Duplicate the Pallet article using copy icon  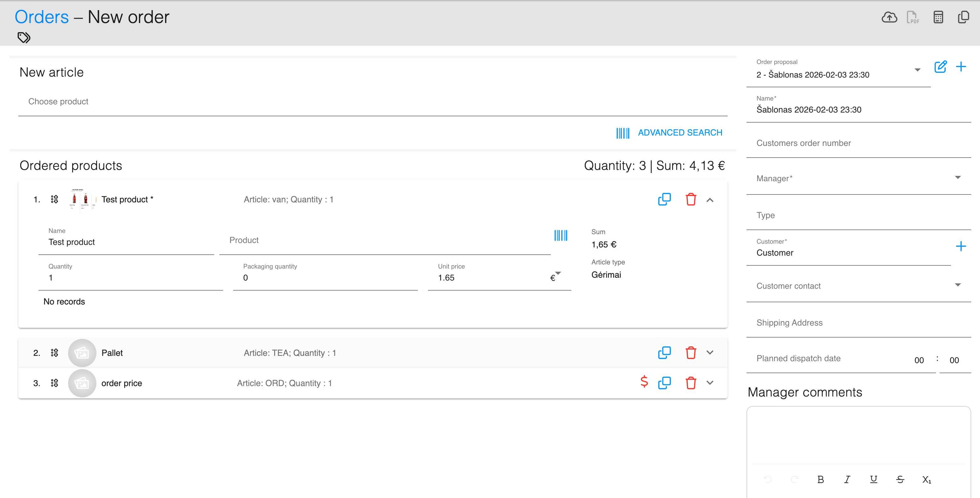[664, 353]
